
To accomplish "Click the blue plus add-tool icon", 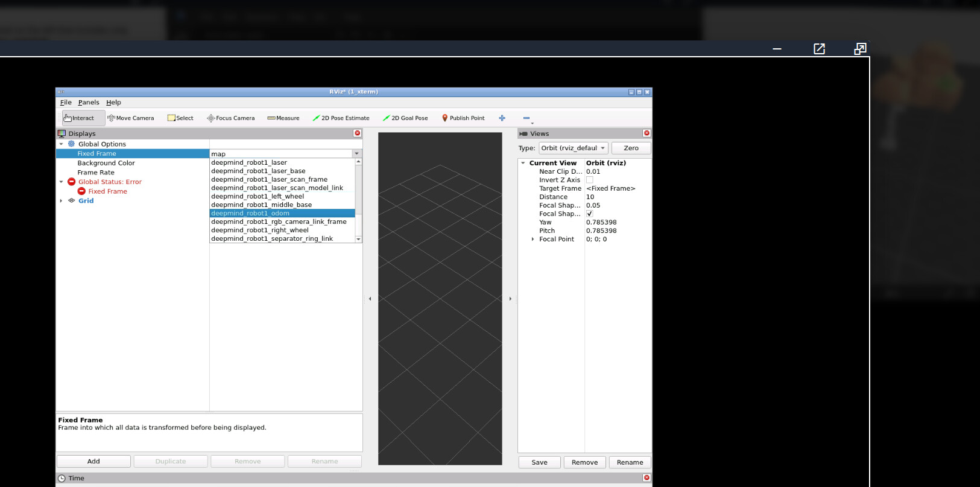I will pos(502,118).
